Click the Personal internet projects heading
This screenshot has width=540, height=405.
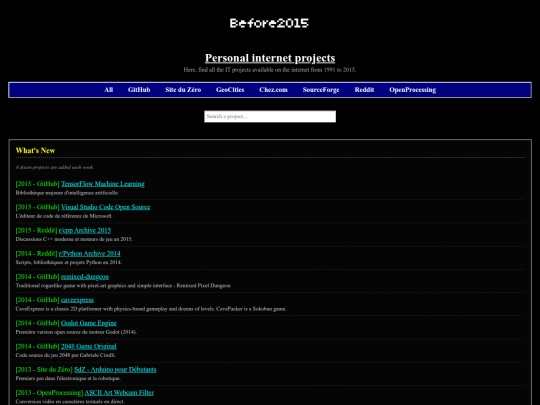click(x=270, y=58)
